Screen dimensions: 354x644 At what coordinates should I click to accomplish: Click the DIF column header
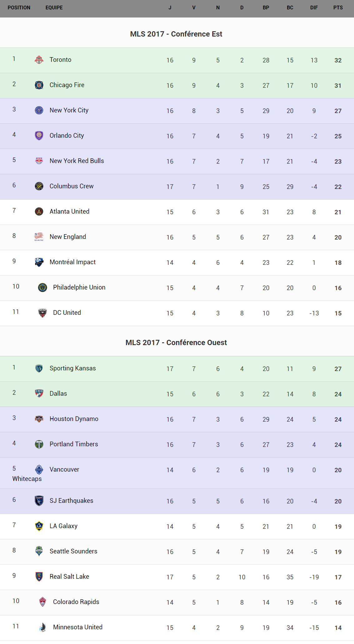coord(314,7)
